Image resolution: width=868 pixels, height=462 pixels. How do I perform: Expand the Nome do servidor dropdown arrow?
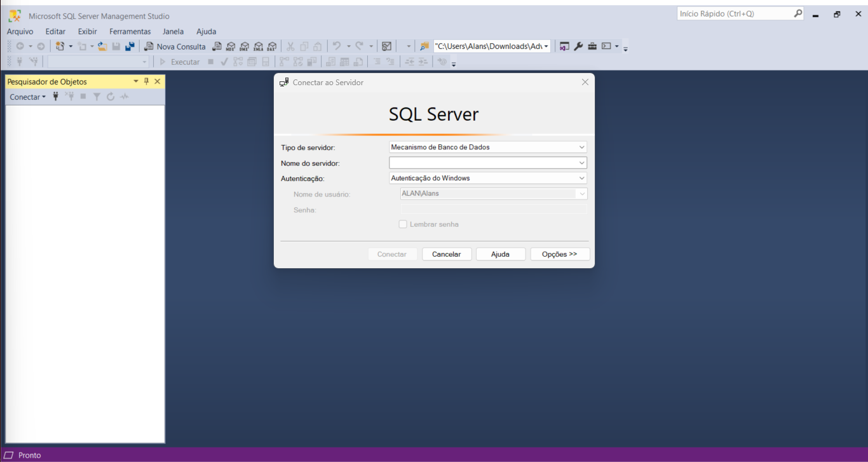tap(582, 163)
